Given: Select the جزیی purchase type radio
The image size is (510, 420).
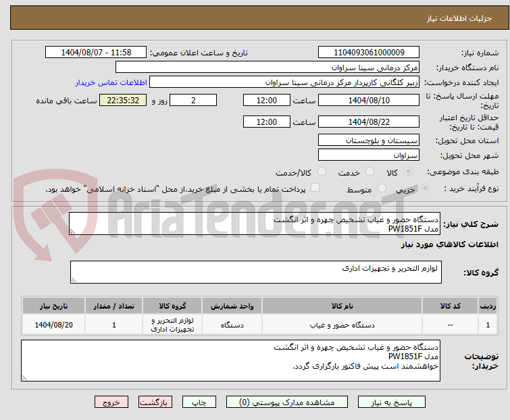Looking at the screenshot, I should [x=425, y=188].
